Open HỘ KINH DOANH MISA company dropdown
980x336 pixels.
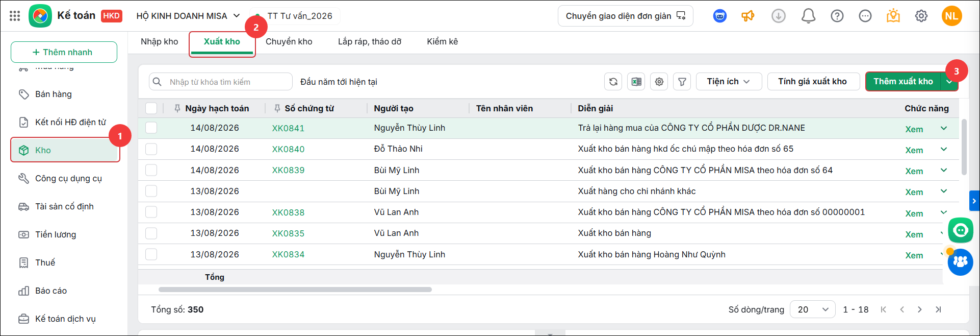point(188,16)
